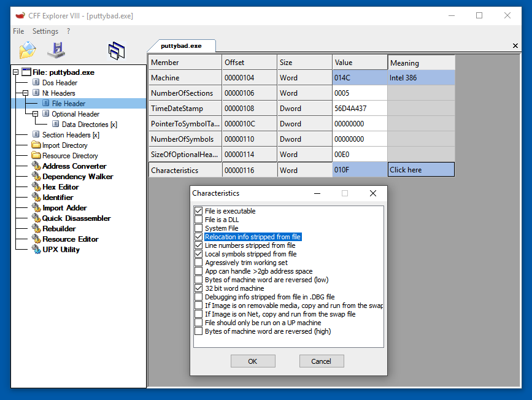Click the Save floppy disk toolbar icon
The image size is (532, 400).
click(x=56, y=50)
